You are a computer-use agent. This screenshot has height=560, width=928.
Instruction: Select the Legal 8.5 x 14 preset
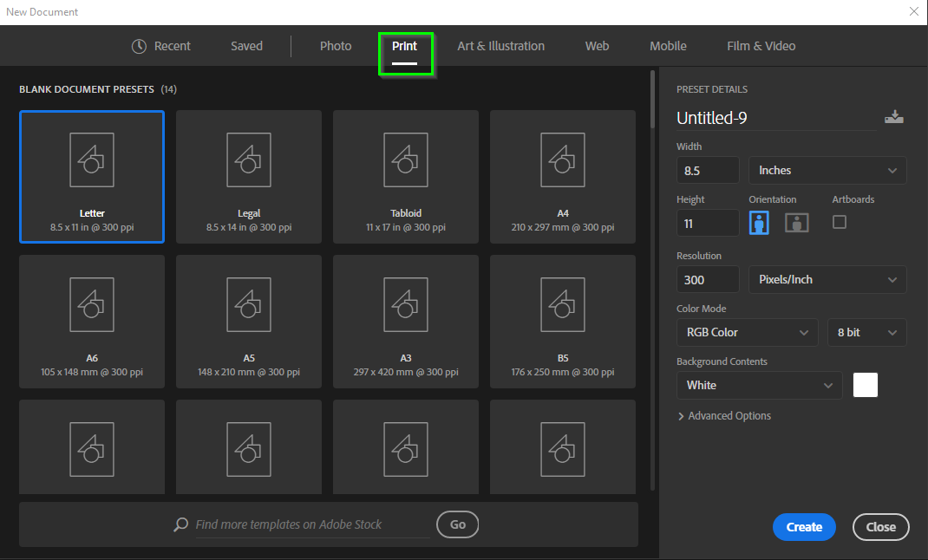point(248,177)
